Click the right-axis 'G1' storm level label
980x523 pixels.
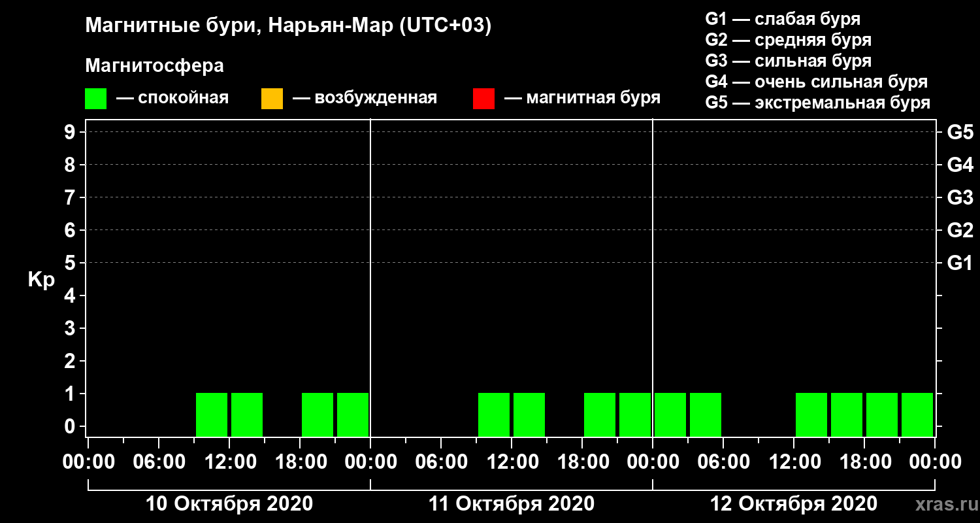pyautogui.click(x=960, y=263)
